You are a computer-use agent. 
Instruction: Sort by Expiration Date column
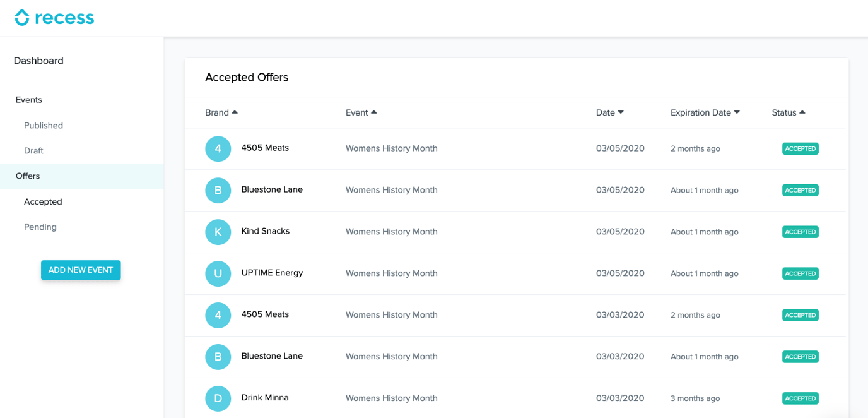(705, 112)
